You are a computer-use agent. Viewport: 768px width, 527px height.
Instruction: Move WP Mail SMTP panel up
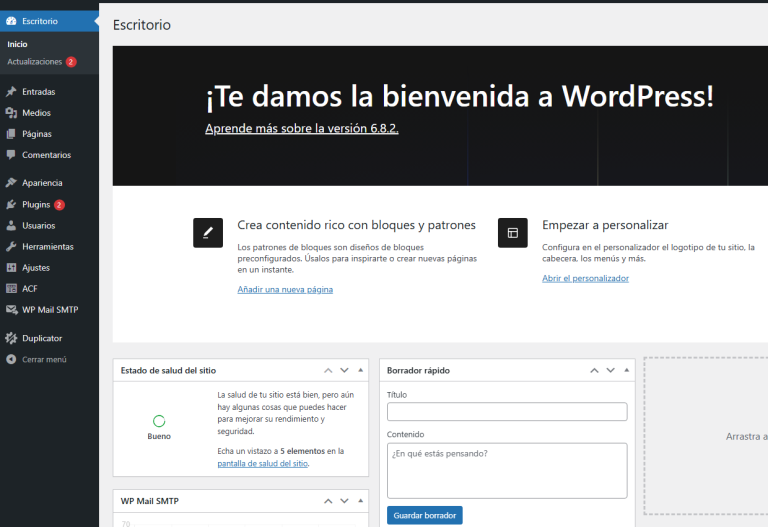tap(328, 501)
